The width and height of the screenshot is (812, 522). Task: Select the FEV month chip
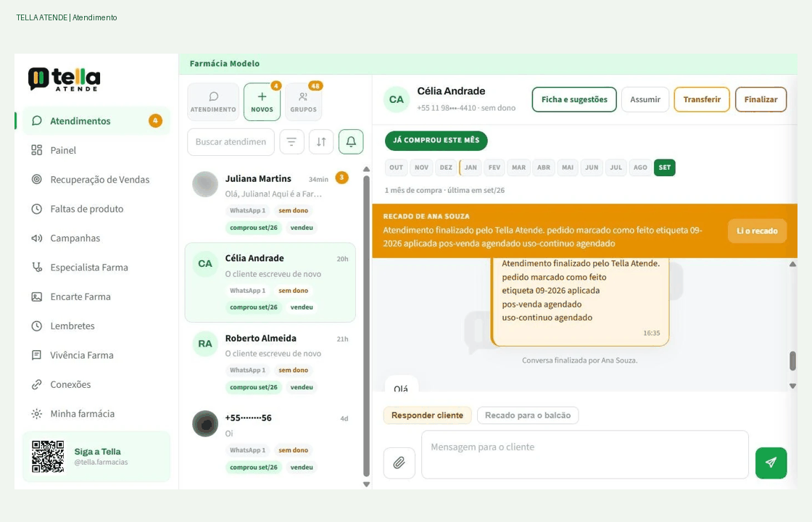(x=494, y=167)
